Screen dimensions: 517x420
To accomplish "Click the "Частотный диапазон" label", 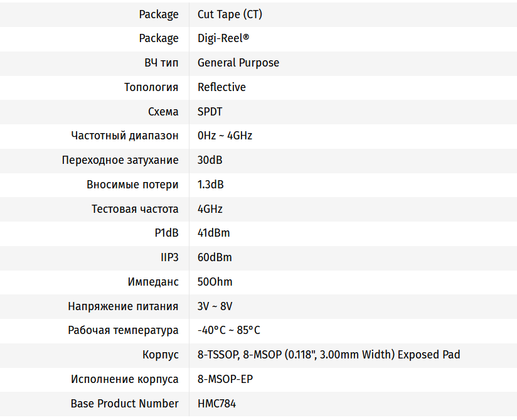I will (125, 136).
